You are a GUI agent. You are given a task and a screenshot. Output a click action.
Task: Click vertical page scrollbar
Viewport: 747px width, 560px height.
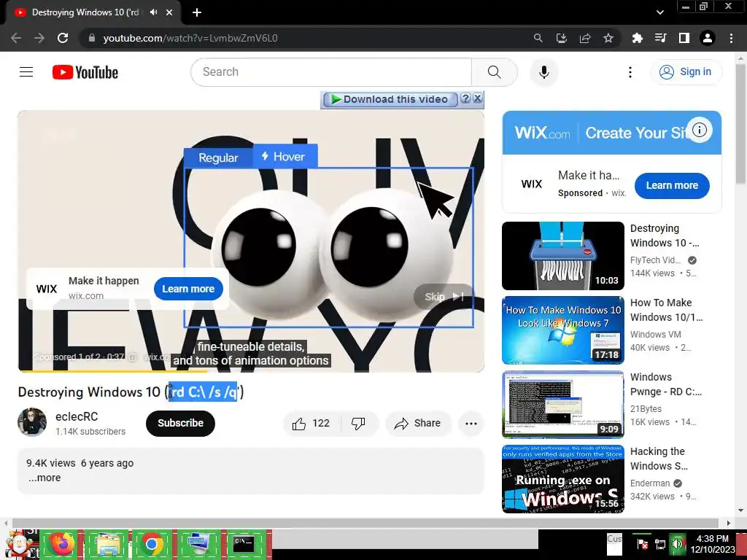tap(740, 124)
